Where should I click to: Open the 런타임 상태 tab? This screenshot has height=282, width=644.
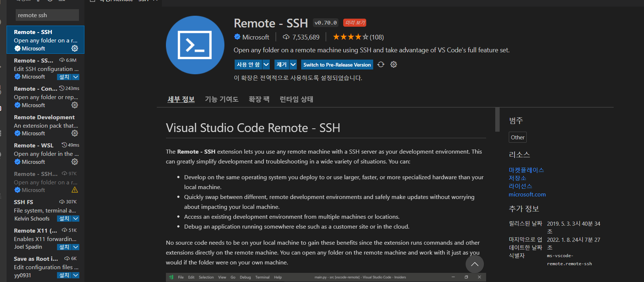[296, 99]
